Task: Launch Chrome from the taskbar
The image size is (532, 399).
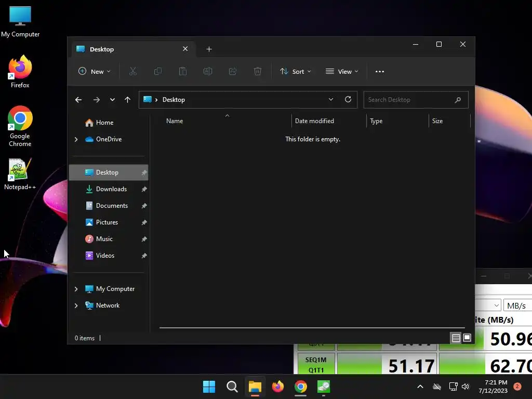Action: (x=301, y=387)
